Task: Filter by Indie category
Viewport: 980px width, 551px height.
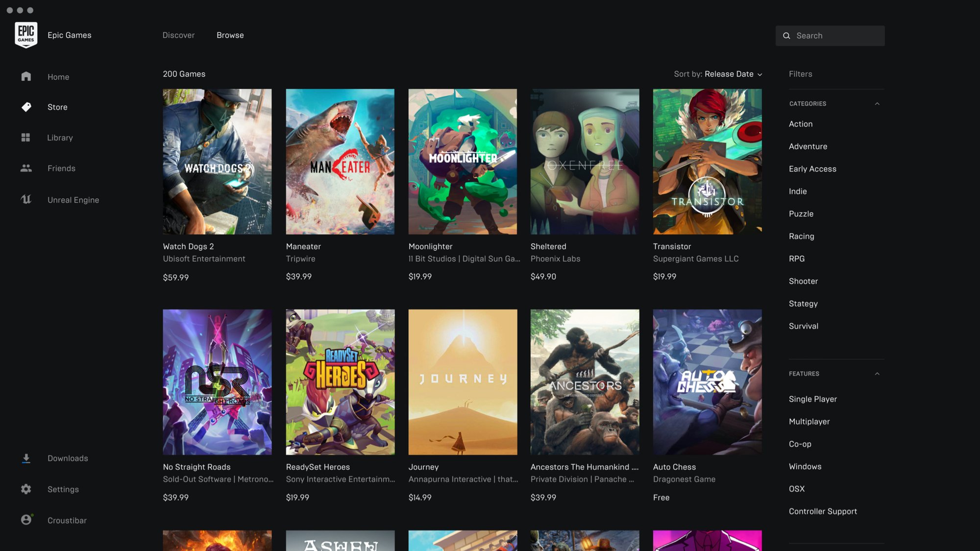Action: pyautogui.click(x=798, y=192)
